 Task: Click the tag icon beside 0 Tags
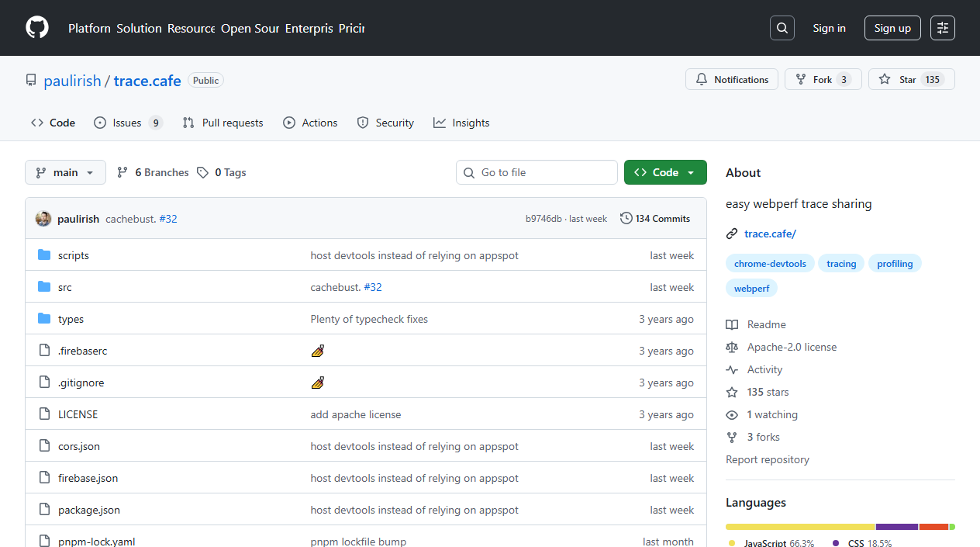pyautogui.click(x=202, y=172)
